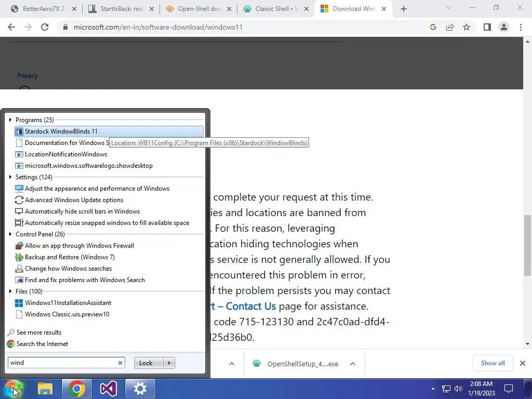Image resolution: width=532 pixels, height=399 pixels.
Task: Open Automatically hide scroll bars setting
Action: tap(109, 211)
